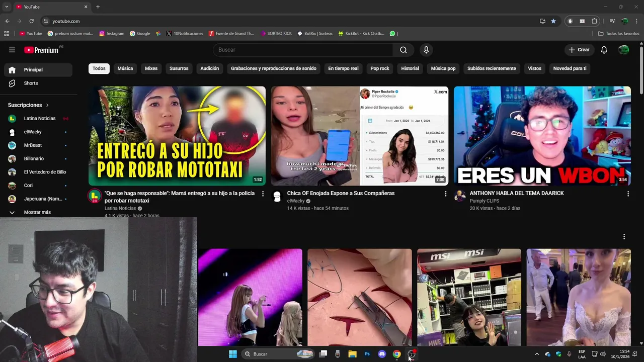Screen dimensions: 644x362
Task: Open Chrome three-dot menu
Action: [636, 21]
